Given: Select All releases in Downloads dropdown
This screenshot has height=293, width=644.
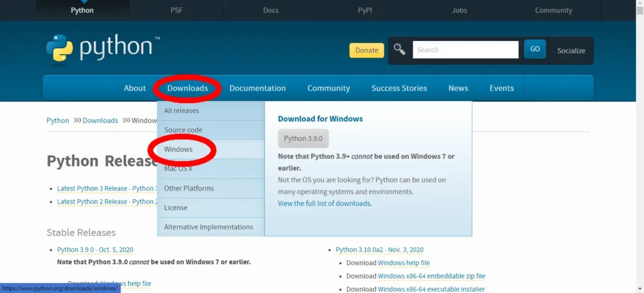Looking at the screenshot, I should [x=211, y=111].
